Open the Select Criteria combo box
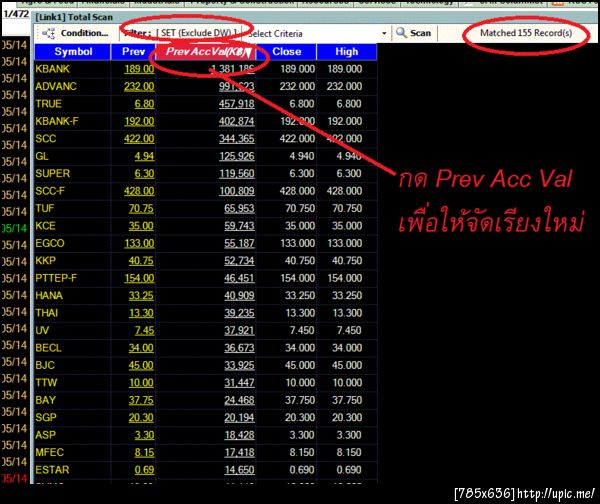This screenshot has height=504, width=600. point(317,33)
